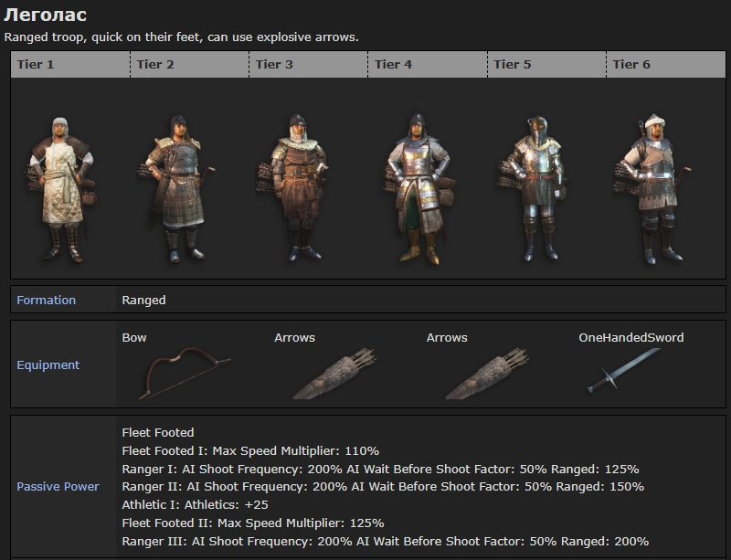Click the Ranged formation value
The height and width of the screenshot is (560, 731).
(x=143, y=300)
